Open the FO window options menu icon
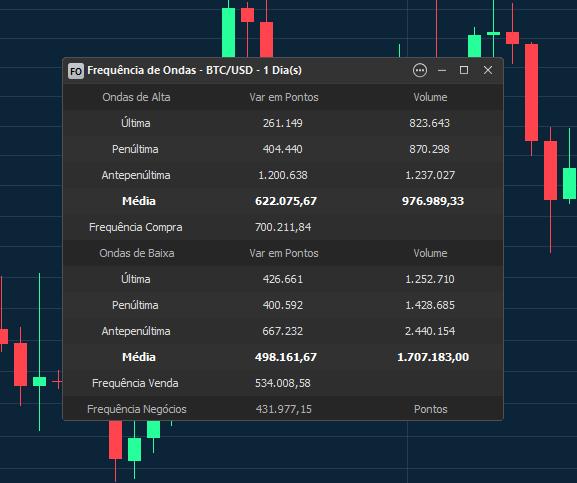This screenshot has width=577, height=483. [420, 70]
